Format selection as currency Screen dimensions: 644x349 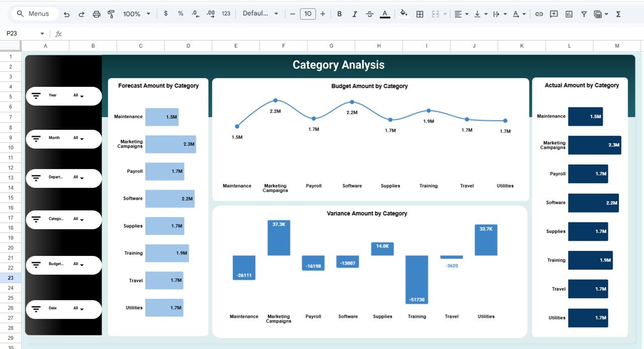(x=166, y=14)
